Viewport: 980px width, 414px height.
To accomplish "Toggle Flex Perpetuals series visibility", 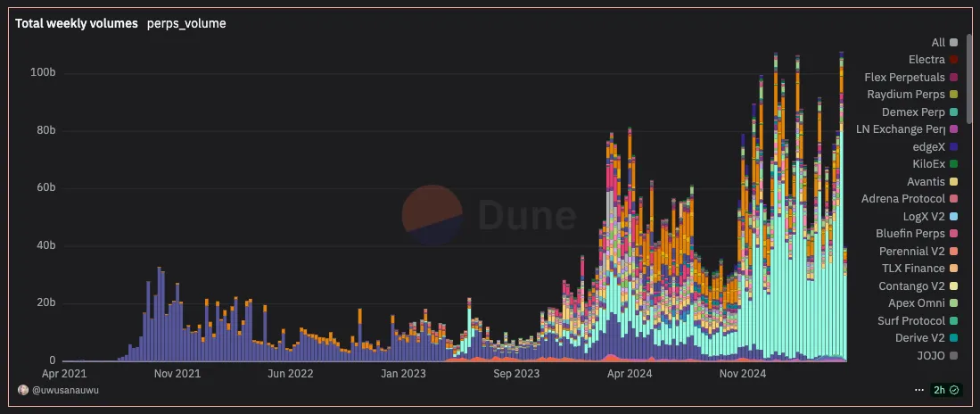I will tap(911, 78).
